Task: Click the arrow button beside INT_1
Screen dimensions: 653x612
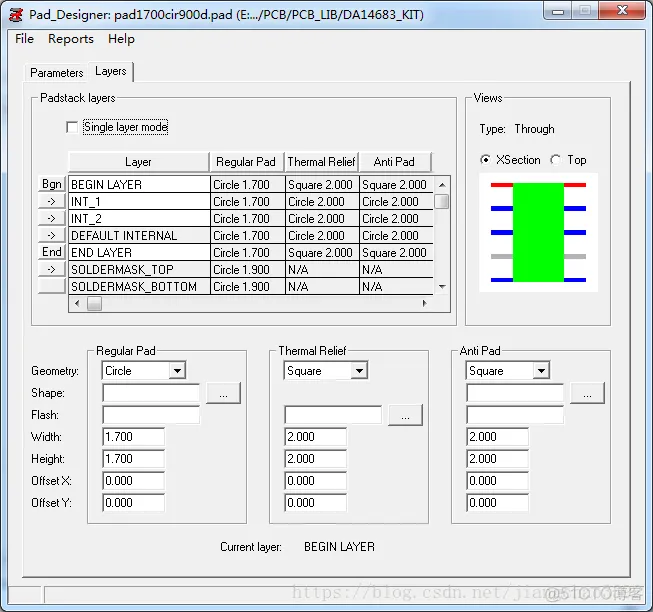Action: (52, 201)
